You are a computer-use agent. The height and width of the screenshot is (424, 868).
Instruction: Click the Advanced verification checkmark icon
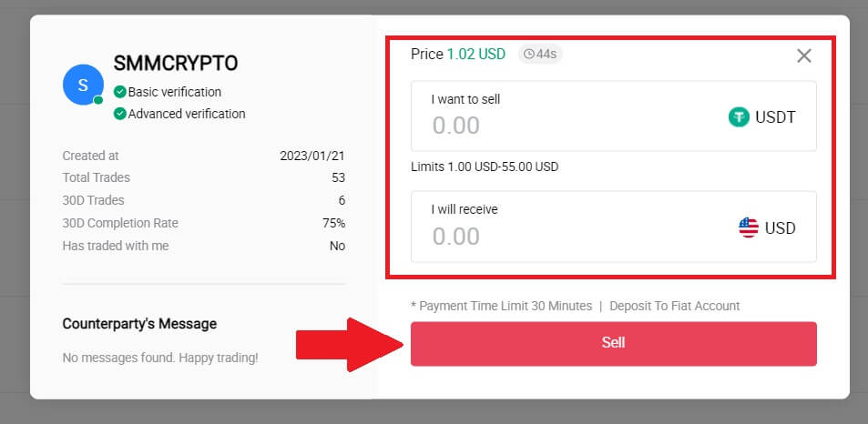click(120, 114)
